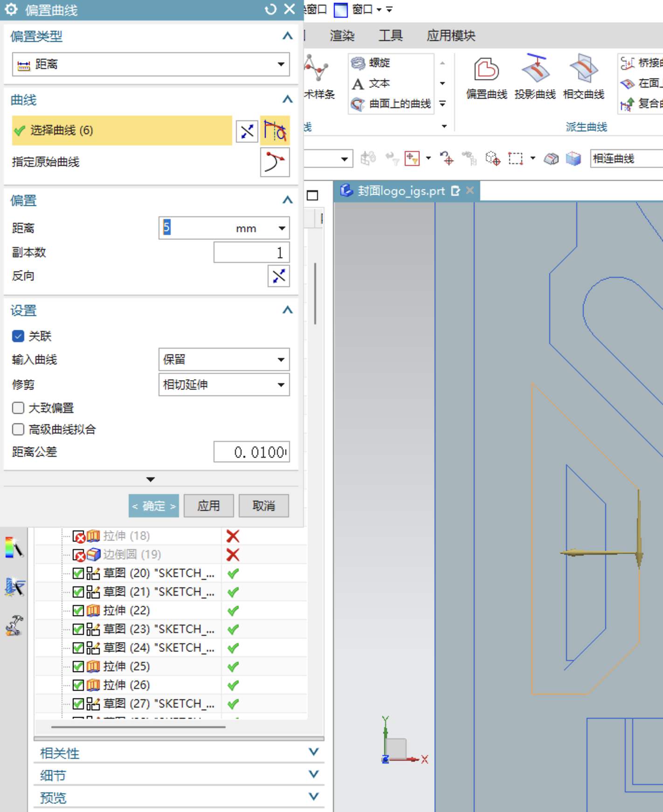
Task: Enable the 大致偏置 checkbox
Action: (x=18, y=408)
